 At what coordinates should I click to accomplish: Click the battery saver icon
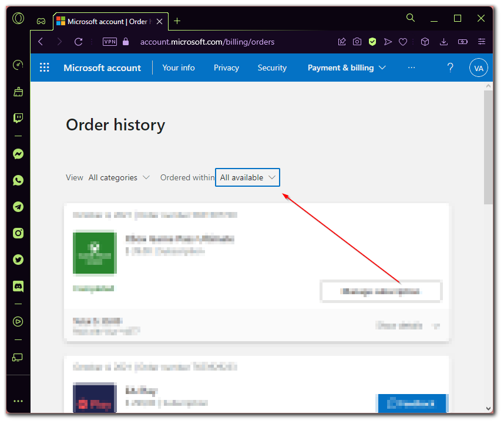point(462,42)
